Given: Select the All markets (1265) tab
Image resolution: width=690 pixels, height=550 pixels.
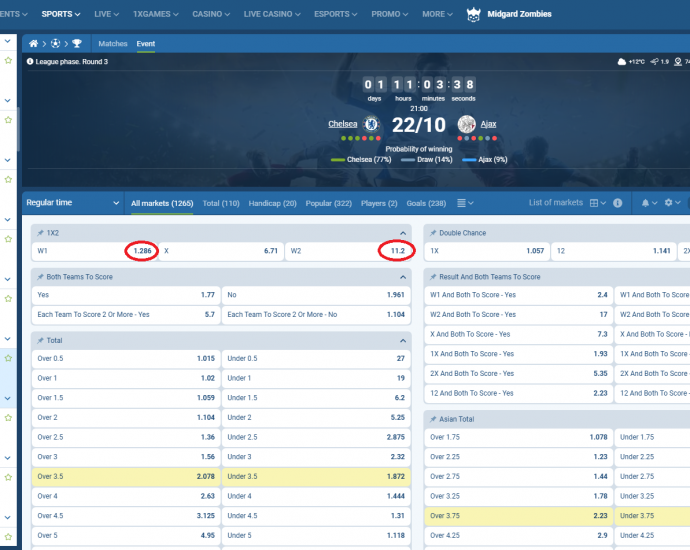Looking at the screenshot, I should [x=162, y=203].
